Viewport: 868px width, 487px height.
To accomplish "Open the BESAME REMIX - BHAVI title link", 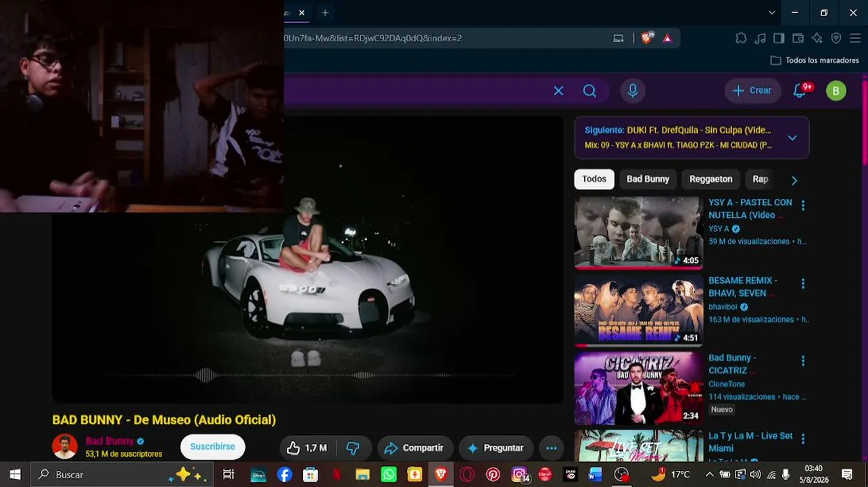I will tap(742, 287).
